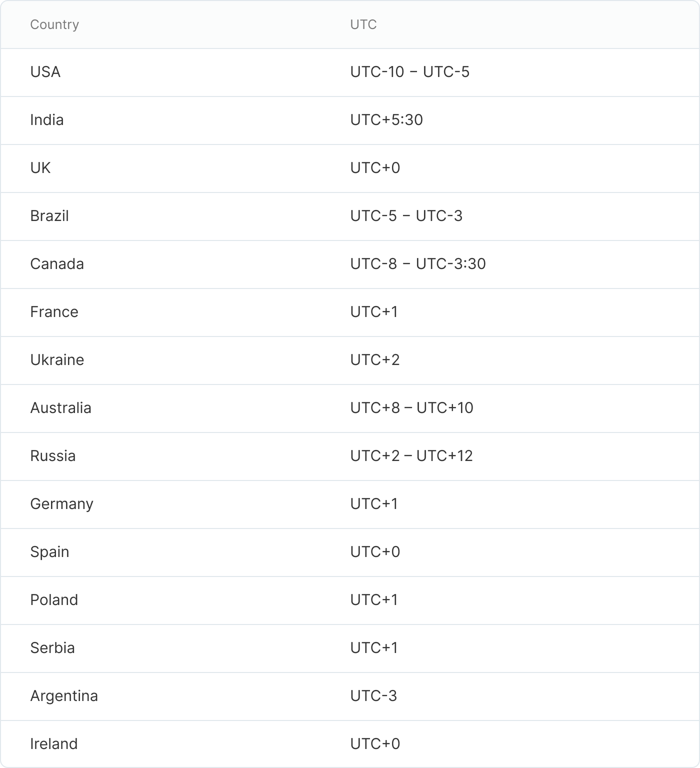The height and width of the screenshot is (768, 700).
Task: Click the UTC column header
Action: tap(363, 24)
